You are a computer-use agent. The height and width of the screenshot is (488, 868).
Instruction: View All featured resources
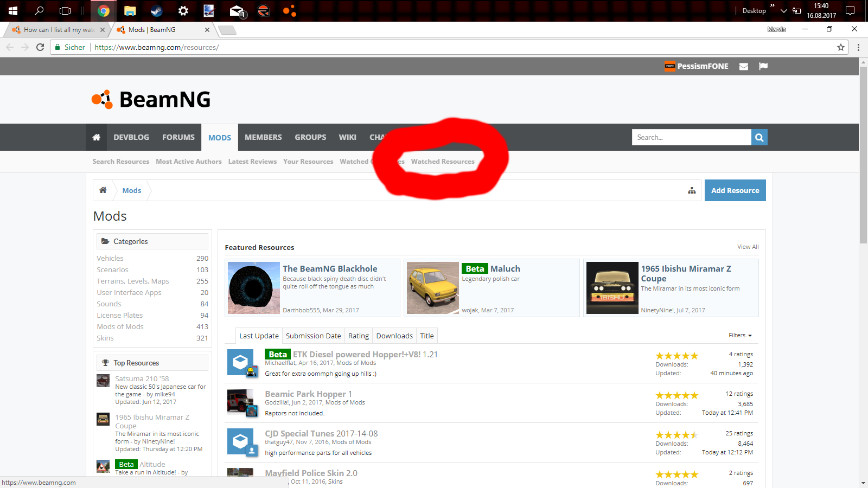[x=748, y=247]
